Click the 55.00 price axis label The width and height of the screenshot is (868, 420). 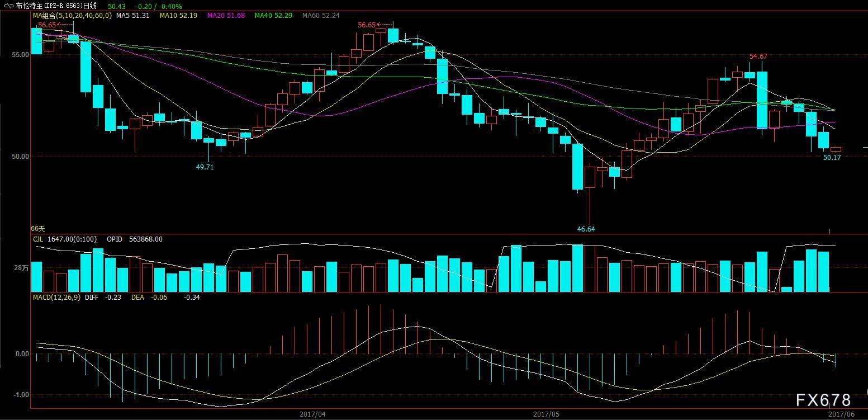point(21,54)
